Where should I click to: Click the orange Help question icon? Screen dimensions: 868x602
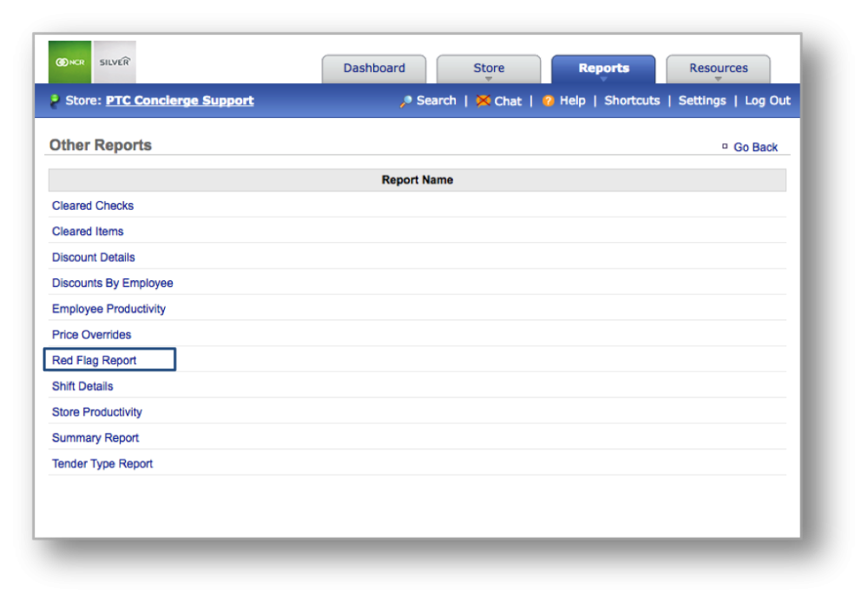pos(548,101)
